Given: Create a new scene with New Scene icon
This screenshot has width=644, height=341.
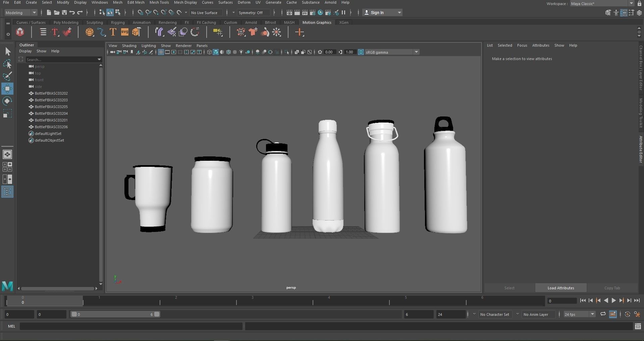Looking at the screenshot, I should coord(49,13).
